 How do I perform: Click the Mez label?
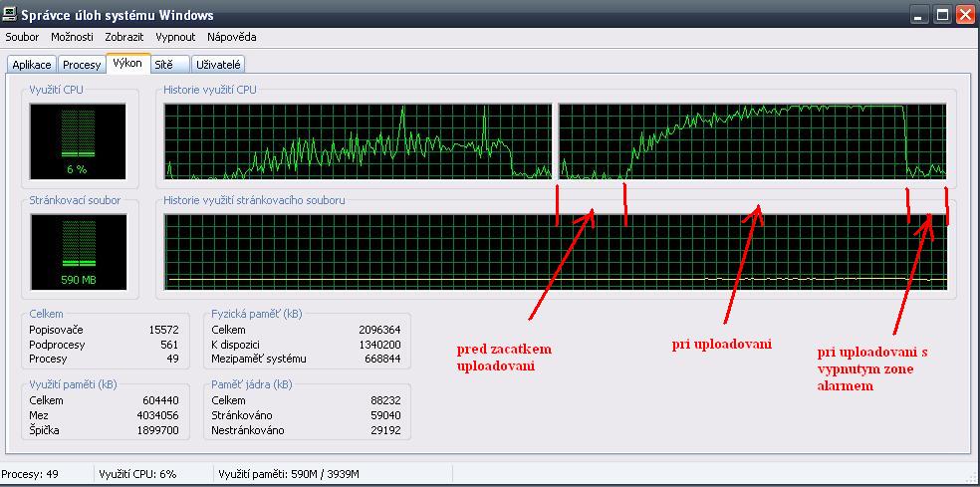tap(39, 415)
